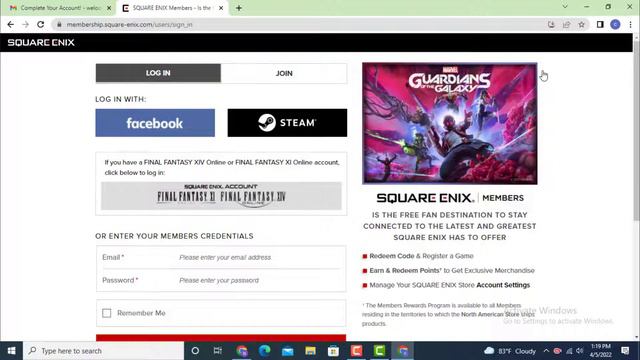Click the address bar URL
Screen dimensions: 640x360
coord(129,24)
